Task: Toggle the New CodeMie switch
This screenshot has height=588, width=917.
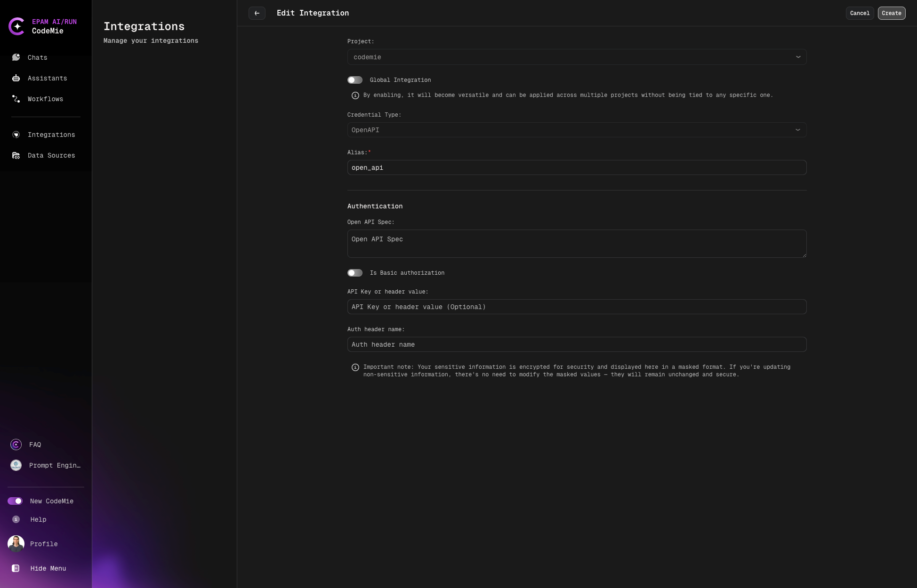Action: (x=16, y=501)
